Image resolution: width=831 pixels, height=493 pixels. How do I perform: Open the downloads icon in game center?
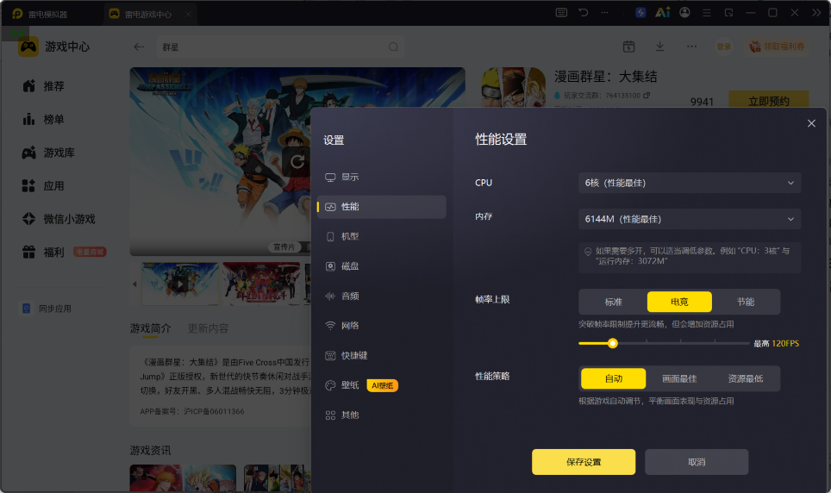point(660,47)
